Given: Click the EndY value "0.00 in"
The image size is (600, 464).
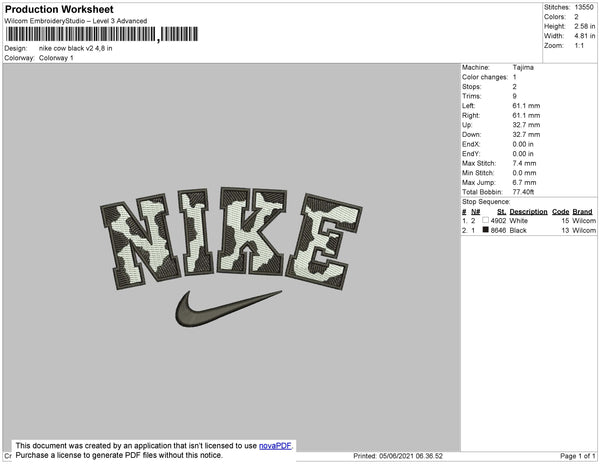Looking at the screenshot, I should [523, 154].
